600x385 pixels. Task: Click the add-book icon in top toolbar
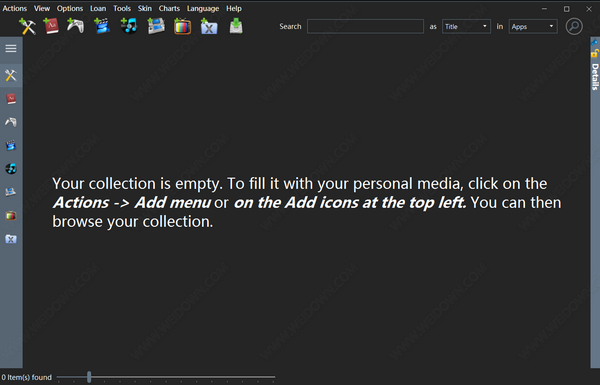(x=51, y=26)
